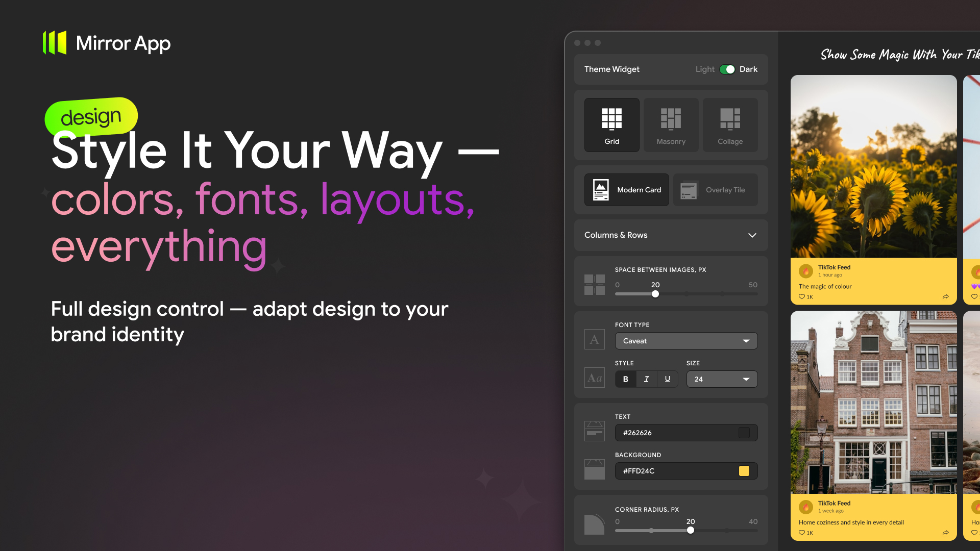Image resolution: width=980 pixels, height=551 pixels.
Task: Click the Aa font style icon
Action: (594, 378)
